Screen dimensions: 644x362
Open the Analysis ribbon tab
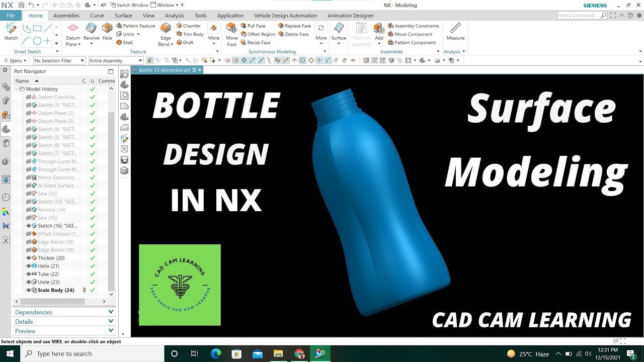(175, 16)
